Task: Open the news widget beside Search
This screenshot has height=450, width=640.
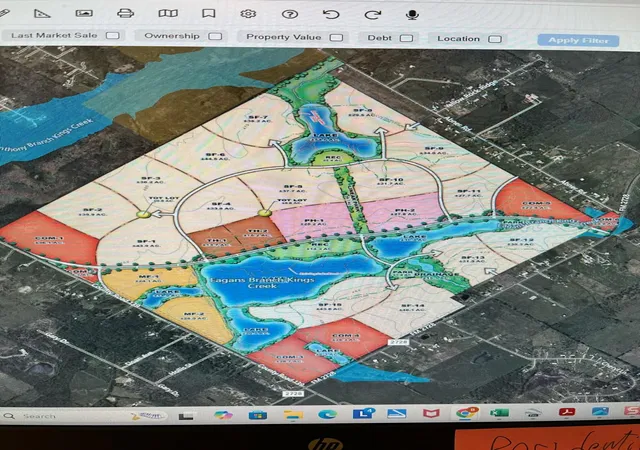Action: (x=149, y=416)
